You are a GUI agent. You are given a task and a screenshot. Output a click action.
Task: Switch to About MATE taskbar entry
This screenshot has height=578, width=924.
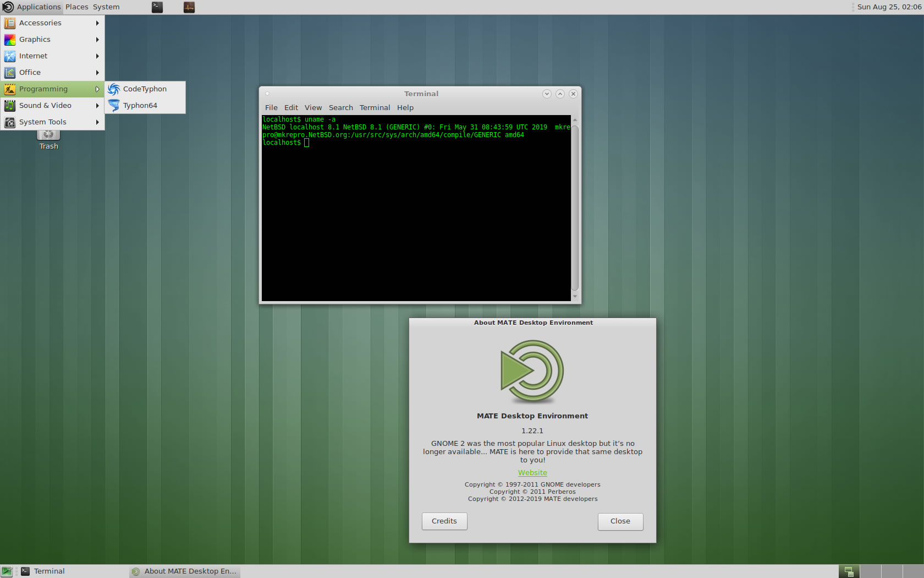tap(185, 571)
